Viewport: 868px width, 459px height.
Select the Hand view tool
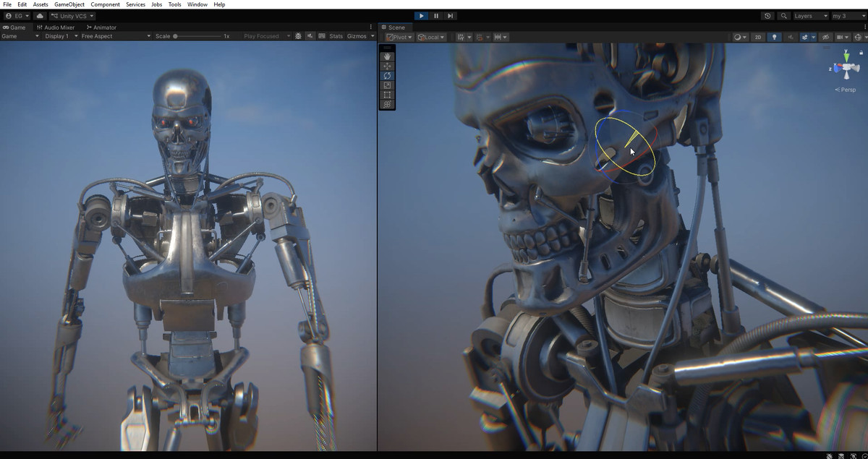tap(387, 56)
